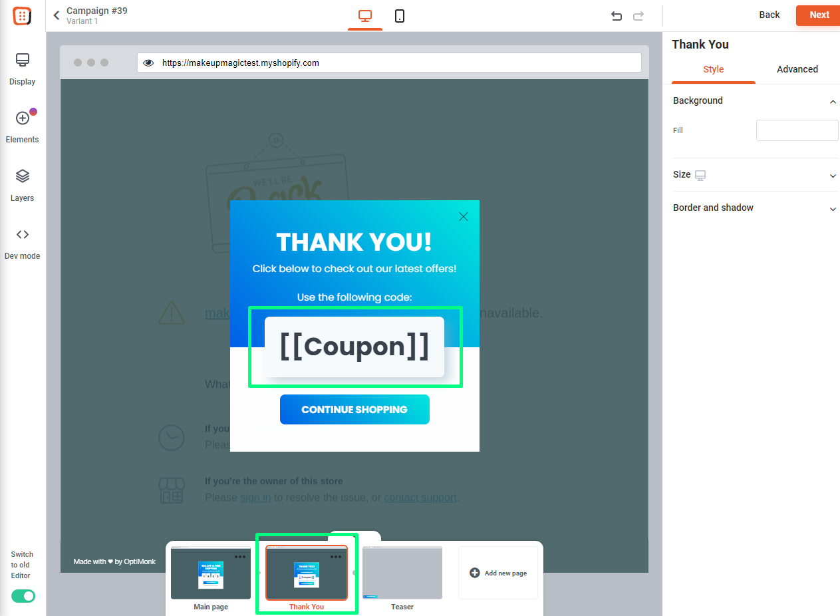Click the 'Made with OptiMonk' label

[114, 561]
